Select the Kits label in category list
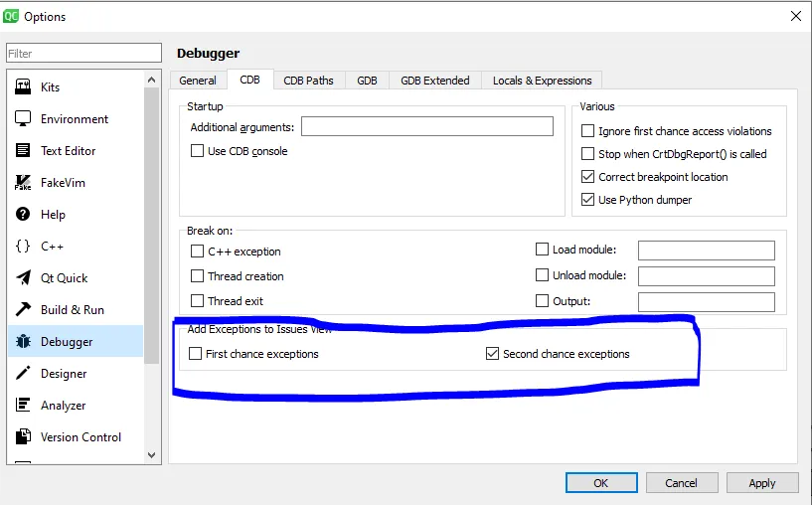 pos(51,87)
